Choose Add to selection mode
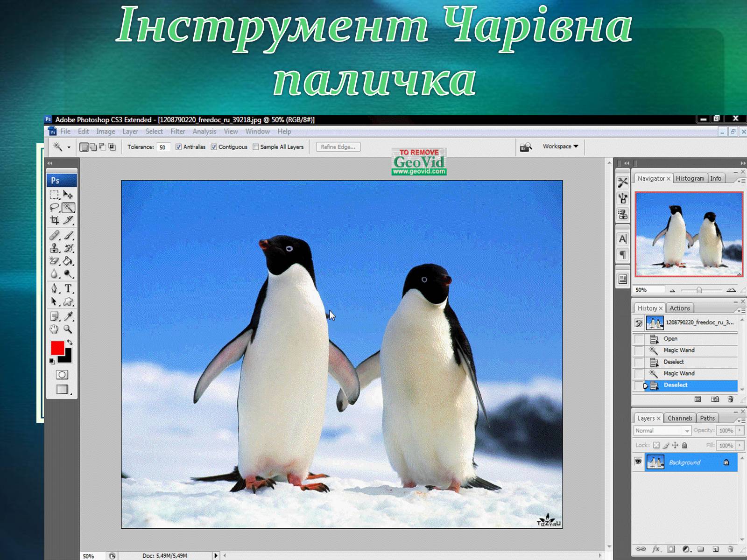Viewport: 747px width, 560px height. click(93, 147)
